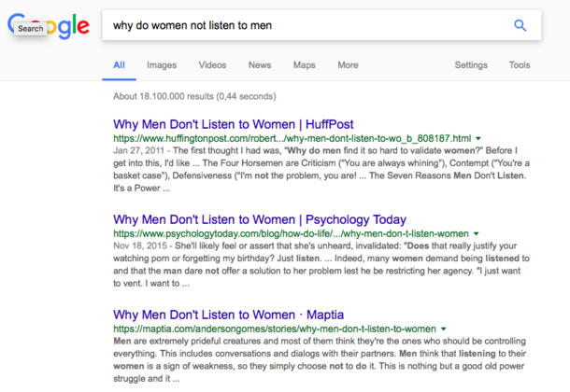This screenshot has width=570, height=392.
Task: Click the Google logo
Action: click(x=49, y=26)
